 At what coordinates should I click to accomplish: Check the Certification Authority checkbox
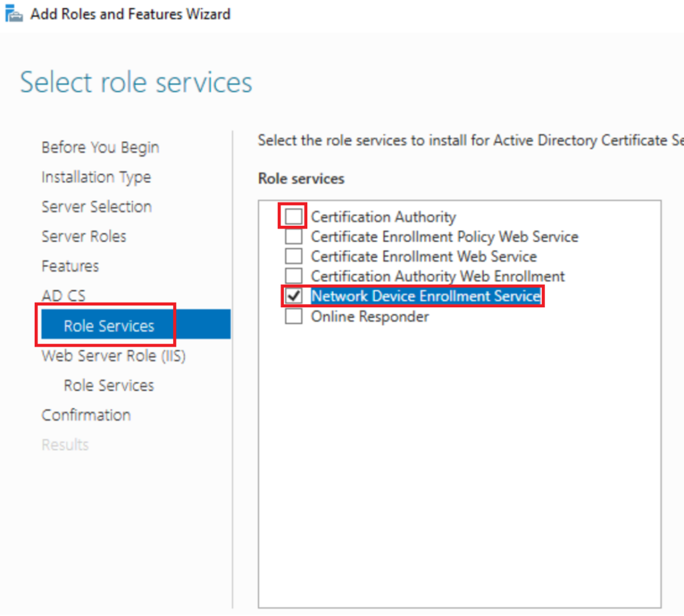click(x=294, y=216)
